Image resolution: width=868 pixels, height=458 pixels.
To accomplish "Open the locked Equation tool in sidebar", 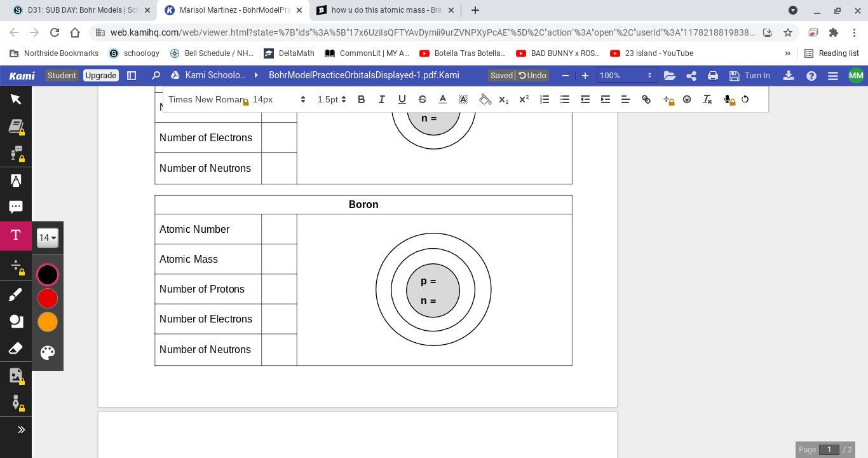I will (16, 266).
